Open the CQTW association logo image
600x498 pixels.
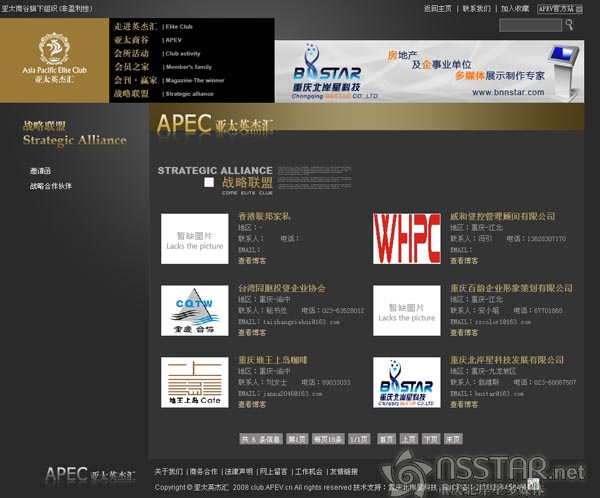tap(194, 310)
